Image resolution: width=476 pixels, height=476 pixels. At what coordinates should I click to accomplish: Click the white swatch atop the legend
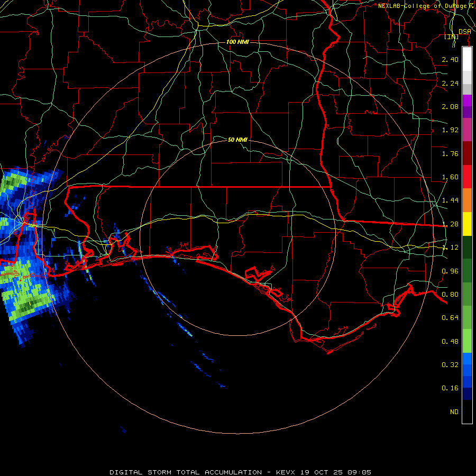tap(467, 59)
